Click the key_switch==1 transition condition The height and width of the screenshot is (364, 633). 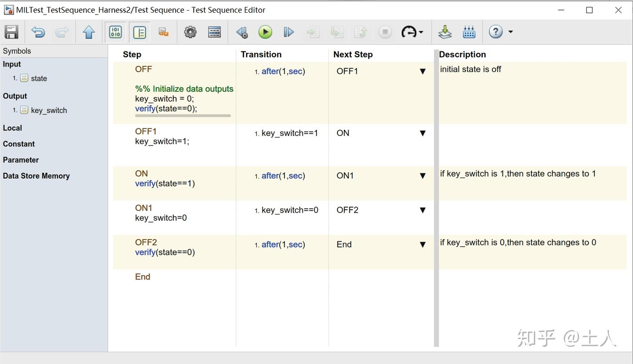click(x=289, y=133)
